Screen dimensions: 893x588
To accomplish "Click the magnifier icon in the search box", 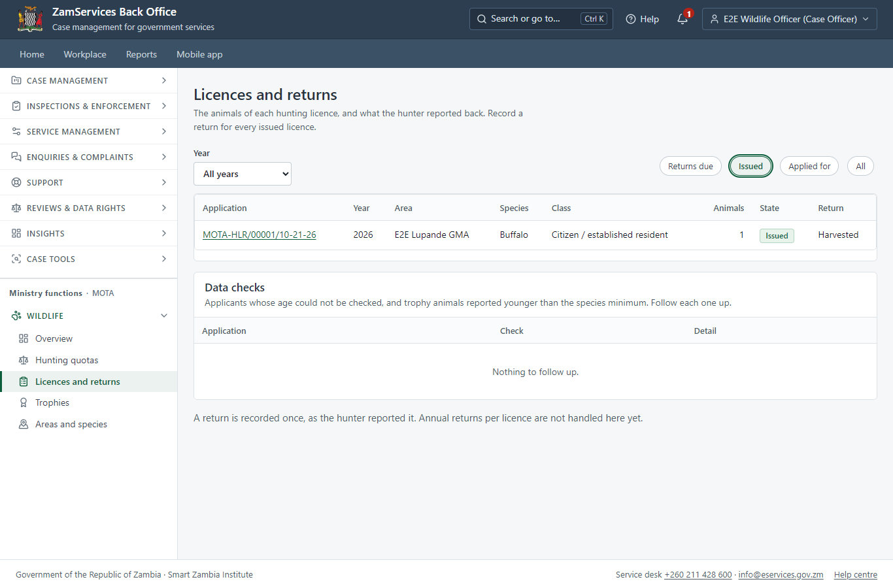I will [482, 19].
